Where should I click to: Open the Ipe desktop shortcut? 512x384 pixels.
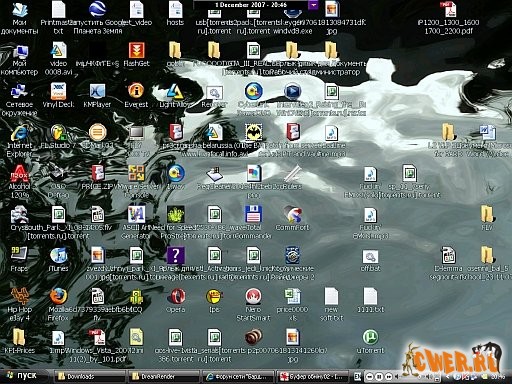(x=214, y=300)
